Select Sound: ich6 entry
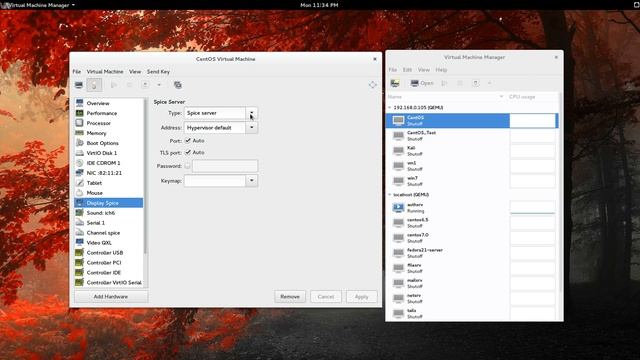This screenshot has height=360, width=640. (109, 213)
